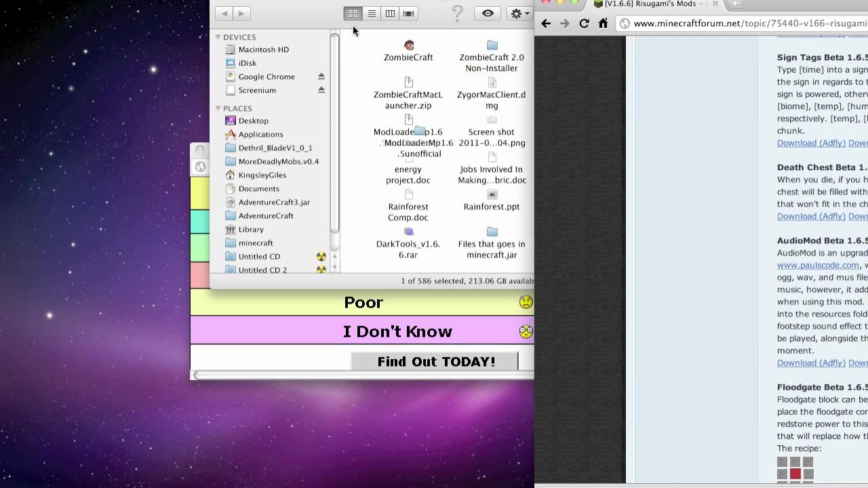Select AdventureCraft3.jar in the sidebar

pos(274,202)
